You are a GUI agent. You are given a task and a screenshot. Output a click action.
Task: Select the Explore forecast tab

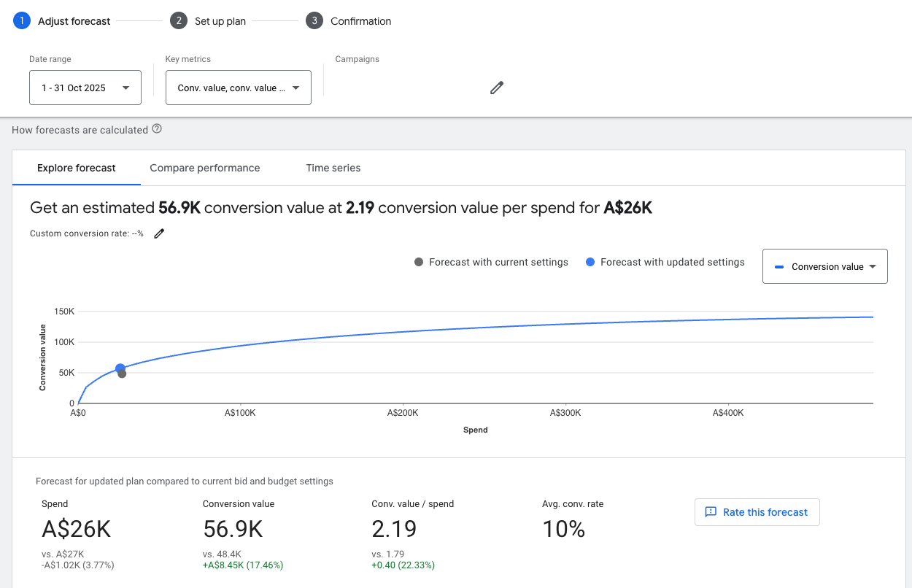click(77, 168)
